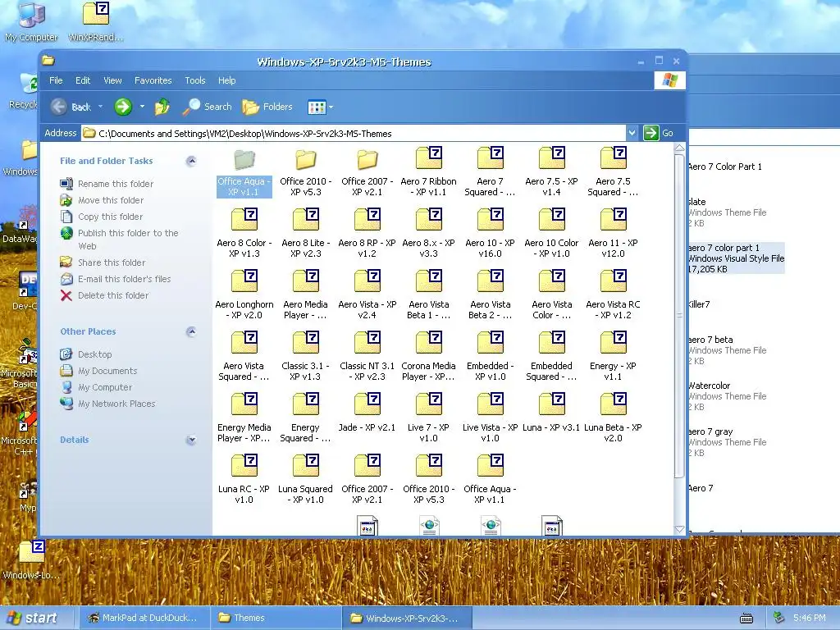Select the Embedded - XP v1.0 archive
The image size is (840, 630).
coord(491,356)
